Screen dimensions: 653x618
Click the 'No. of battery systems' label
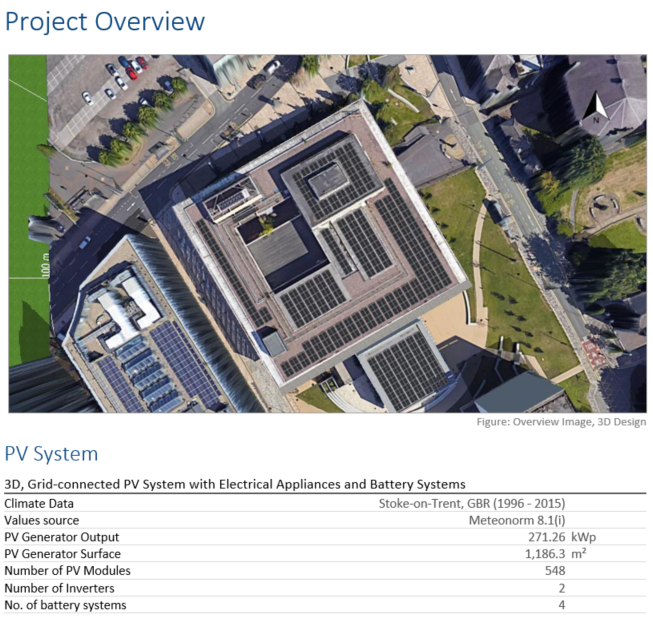click(65, 605)
